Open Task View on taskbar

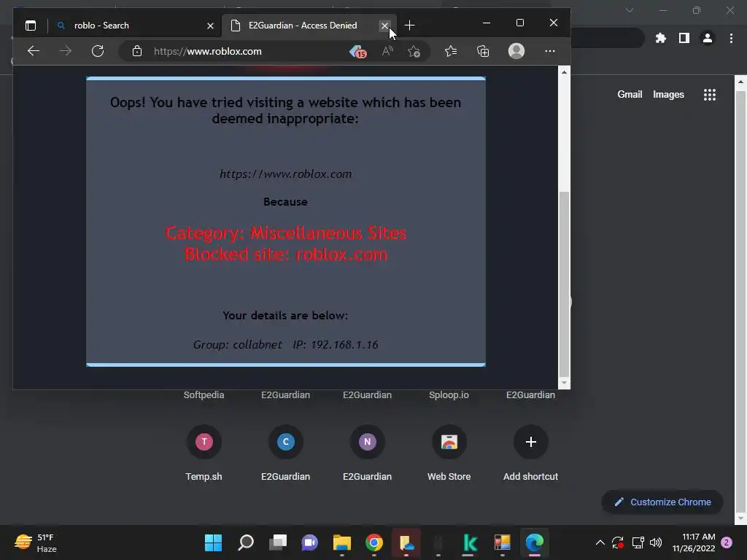point(278,542)
